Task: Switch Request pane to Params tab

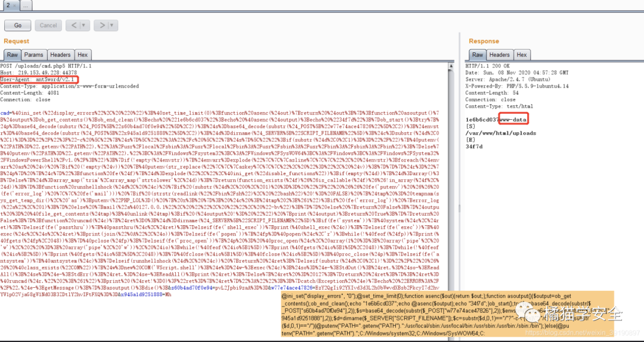Action: [33, 55]
